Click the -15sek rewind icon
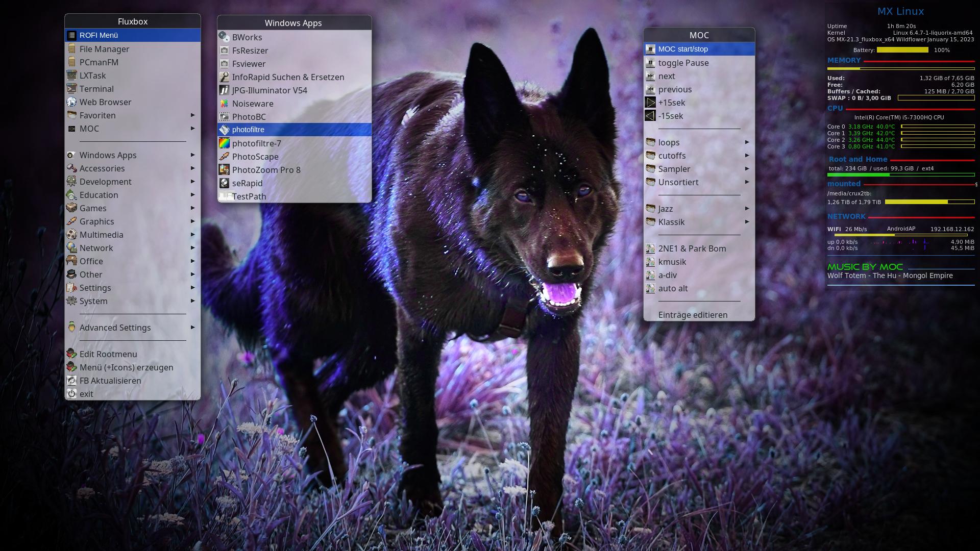This screenshot has height=551, width=980. [650, 116]
